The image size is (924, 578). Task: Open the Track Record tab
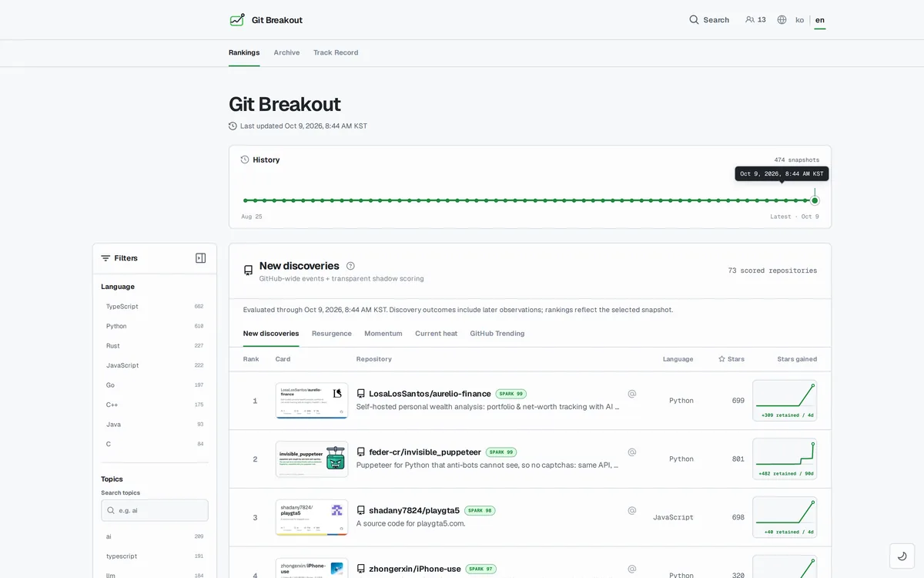pos(336,52)
